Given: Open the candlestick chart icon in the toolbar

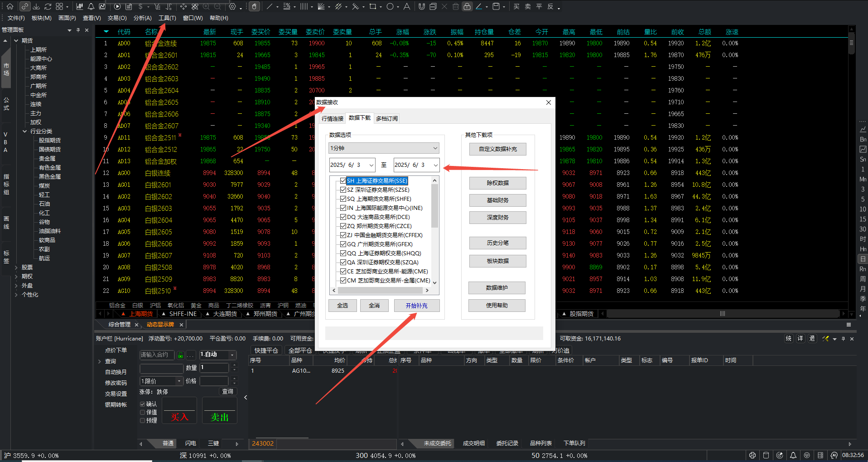Looking at the screenshot, I should (x=80, y=6).
